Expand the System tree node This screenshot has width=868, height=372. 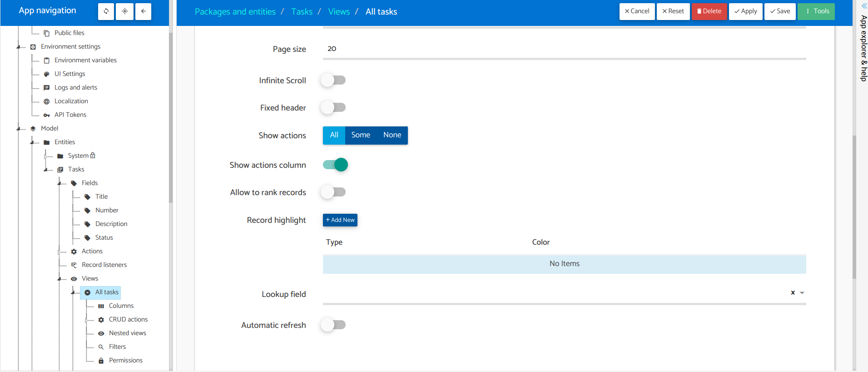point(46,156)
